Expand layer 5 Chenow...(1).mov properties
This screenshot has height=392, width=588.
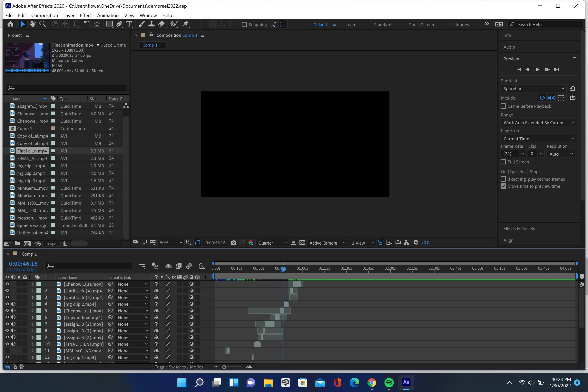click(33, 310)
